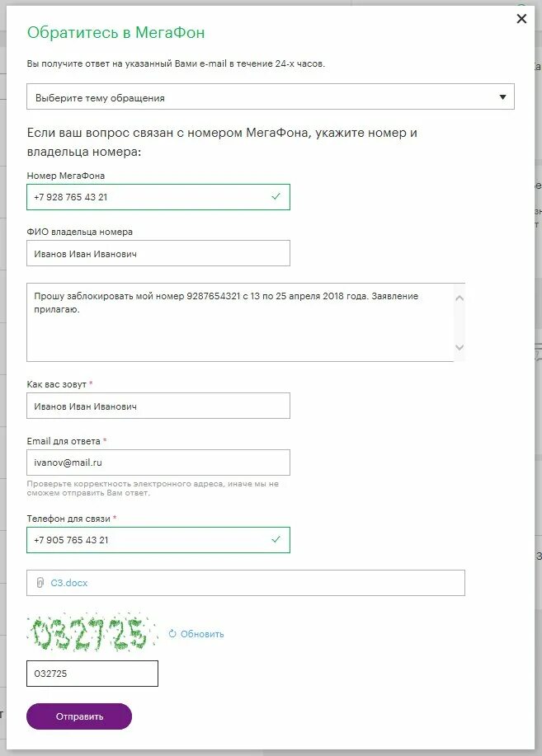Click the contact phone field +7 905
The width and height of the screenshot is (542, 756).
pyautogui.click(x=158, y=540)
